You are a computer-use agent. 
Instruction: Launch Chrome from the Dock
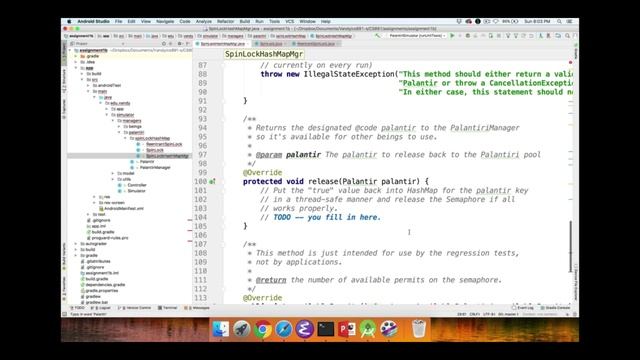click(x=263, y=329)
